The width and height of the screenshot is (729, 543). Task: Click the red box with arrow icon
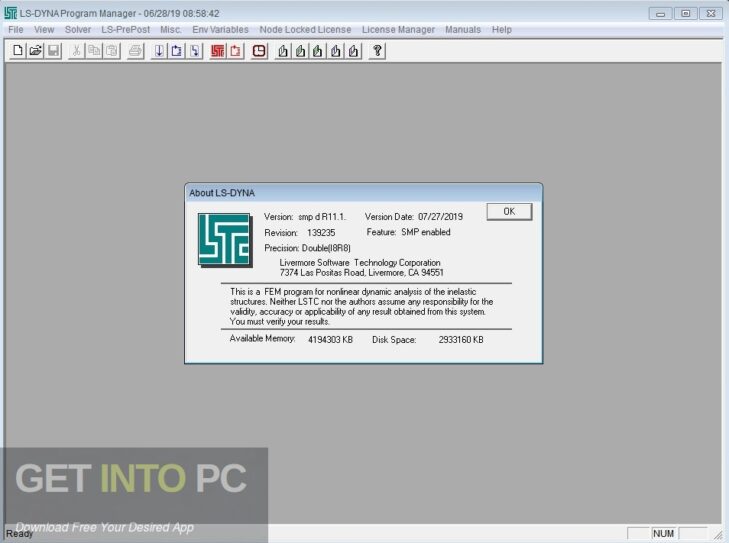coord(235,51)
